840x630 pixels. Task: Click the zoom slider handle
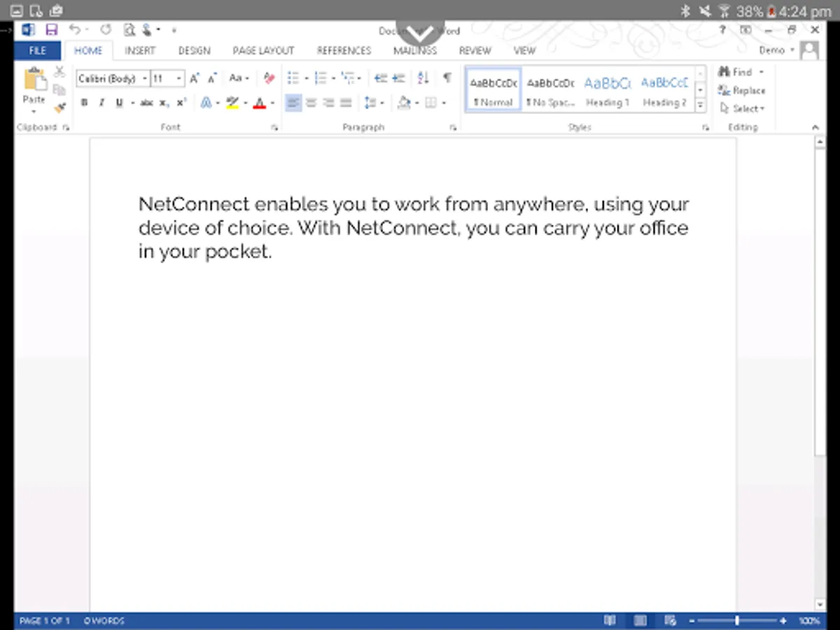[x=737, y=620]
